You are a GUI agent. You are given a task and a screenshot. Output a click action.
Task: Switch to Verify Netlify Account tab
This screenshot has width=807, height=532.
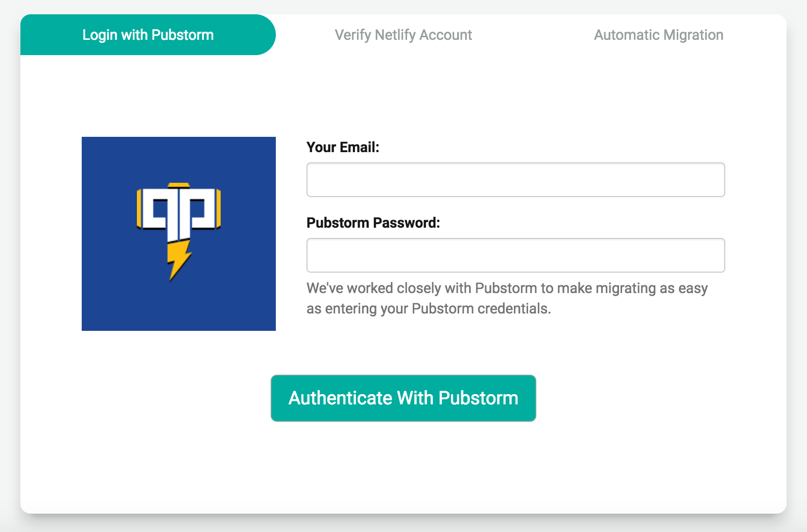(x=403, y=35)
